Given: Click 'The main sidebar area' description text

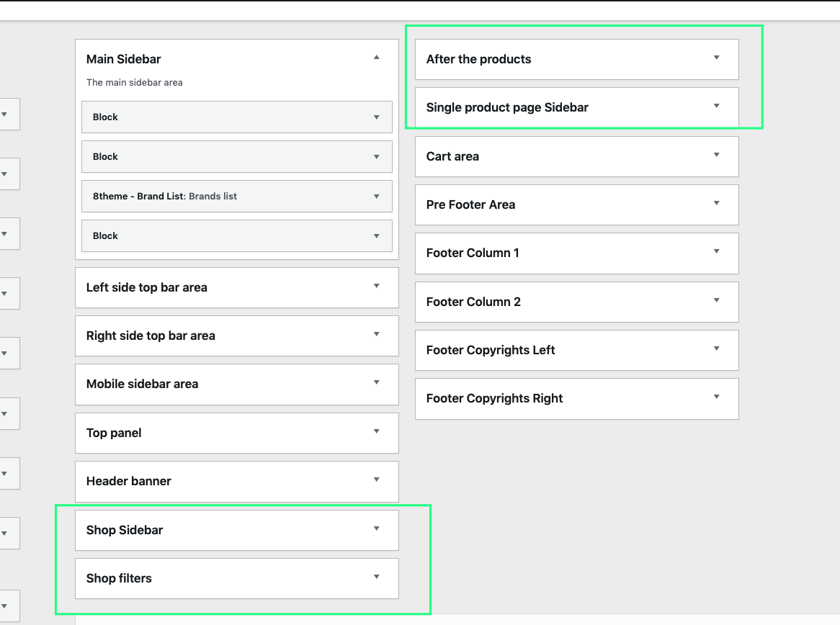Looking at the screenshot, I should coord(135,83).
